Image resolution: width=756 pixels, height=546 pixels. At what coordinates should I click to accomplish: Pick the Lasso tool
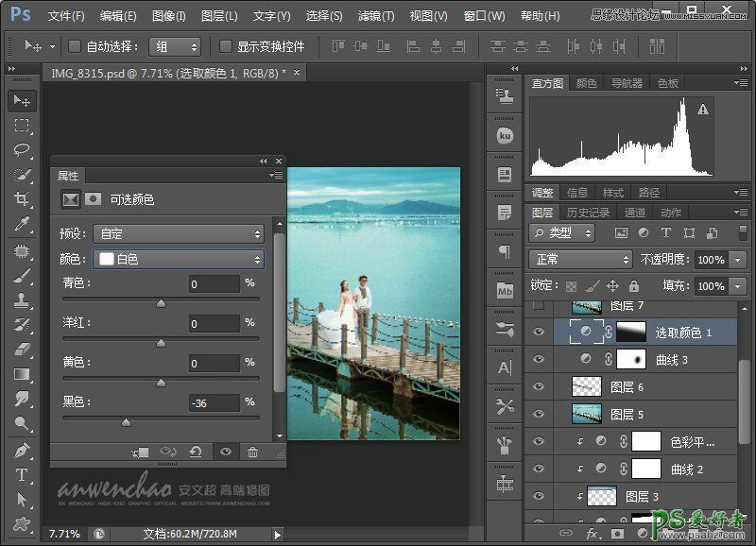click(x=22, y=149)
